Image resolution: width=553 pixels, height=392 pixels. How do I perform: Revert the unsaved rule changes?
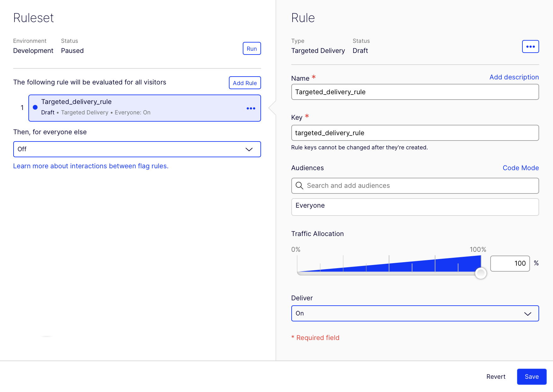tap(496, 377)
